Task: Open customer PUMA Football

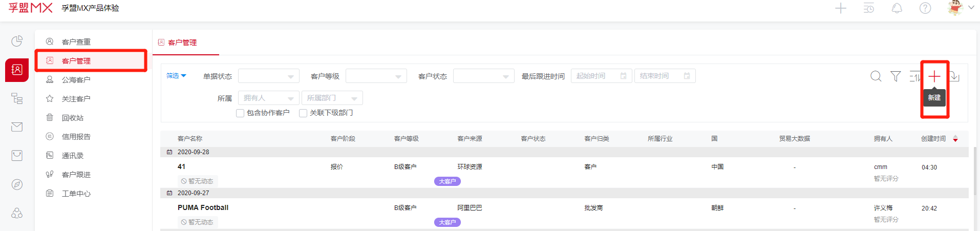Action: (203, 207)
